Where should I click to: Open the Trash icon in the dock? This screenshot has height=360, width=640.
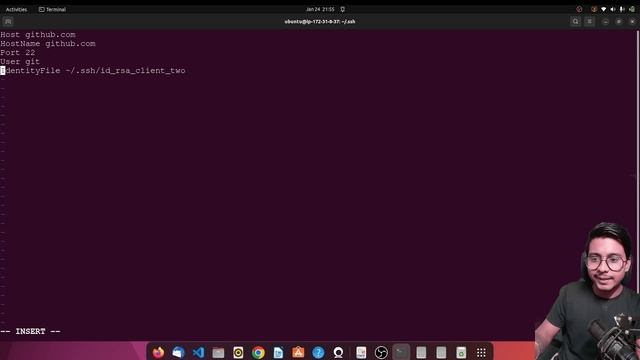(x=461, y=352)
